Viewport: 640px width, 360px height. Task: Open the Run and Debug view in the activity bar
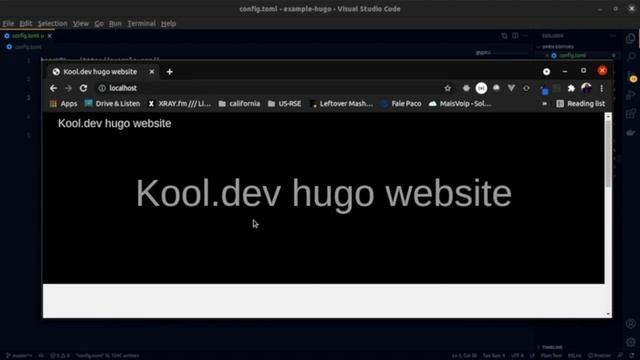631,95
